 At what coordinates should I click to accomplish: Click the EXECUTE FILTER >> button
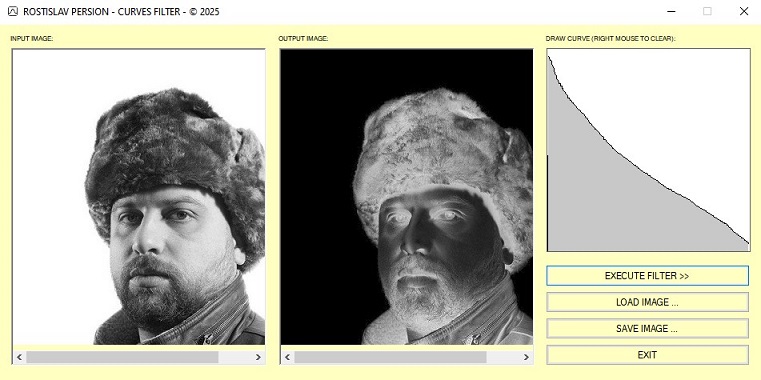point(647,276)
